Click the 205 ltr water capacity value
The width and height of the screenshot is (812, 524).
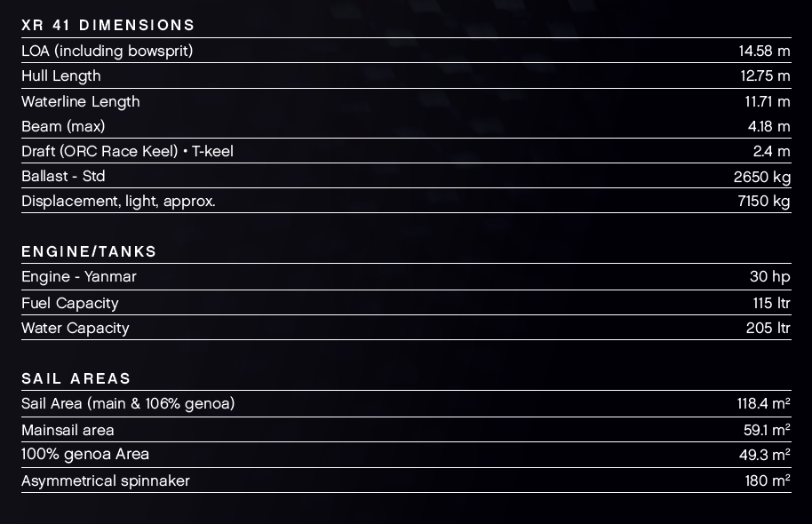tap(768, 328)
